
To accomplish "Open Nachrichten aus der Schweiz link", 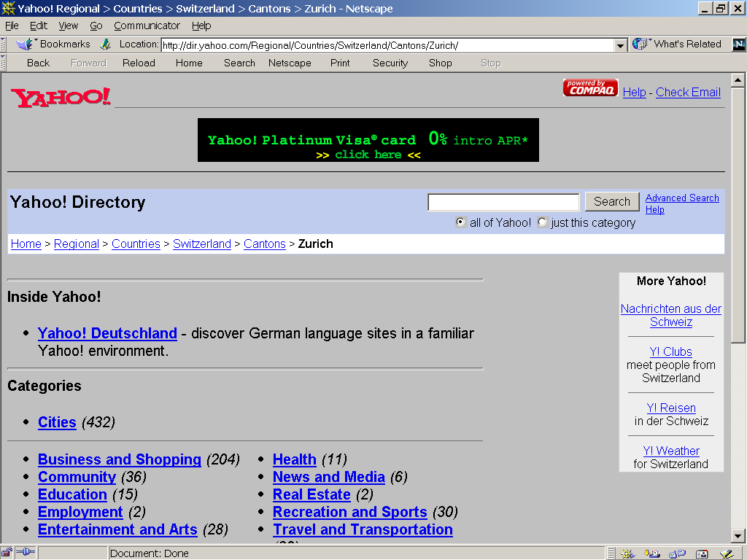I will [x=671, y=315].
